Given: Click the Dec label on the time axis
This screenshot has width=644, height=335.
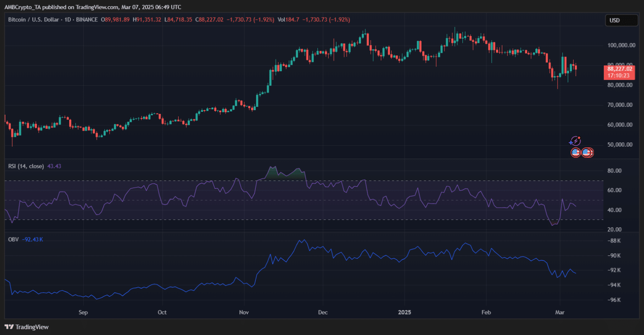Looking at the screenshot, I should click(x=323, y=312).
